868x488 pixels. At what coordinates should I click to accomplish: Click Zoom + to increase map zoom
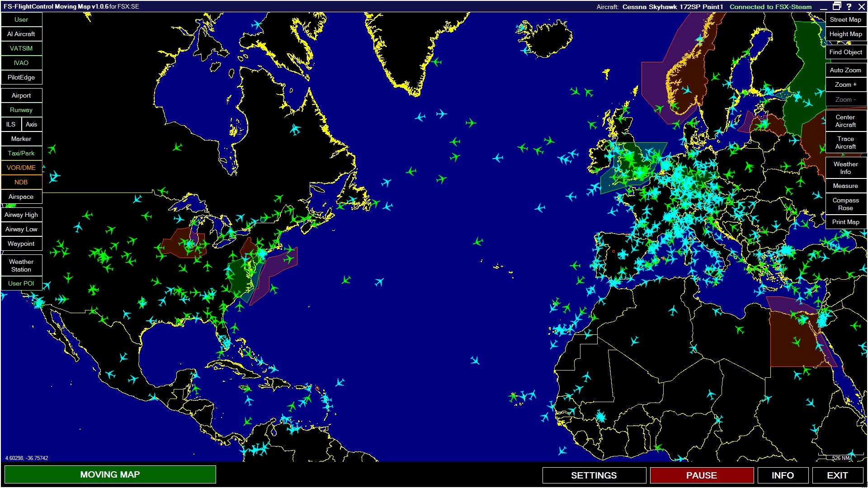[846, 85]
